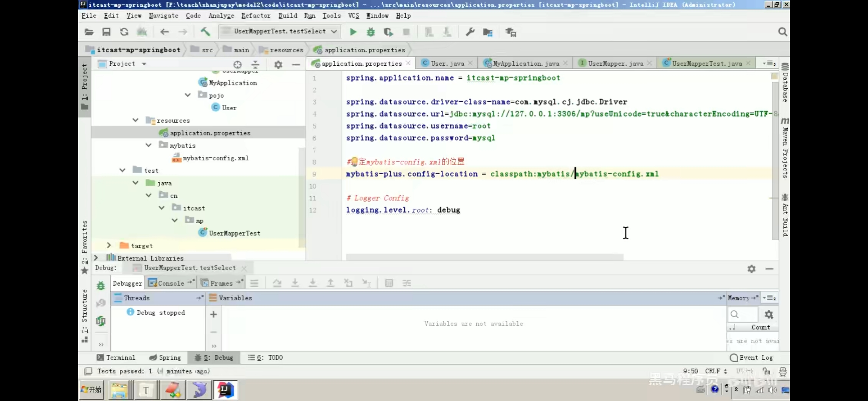Click the green Run button in toolbar
This screenshot has width=868, height=401.
pos(353,32)
